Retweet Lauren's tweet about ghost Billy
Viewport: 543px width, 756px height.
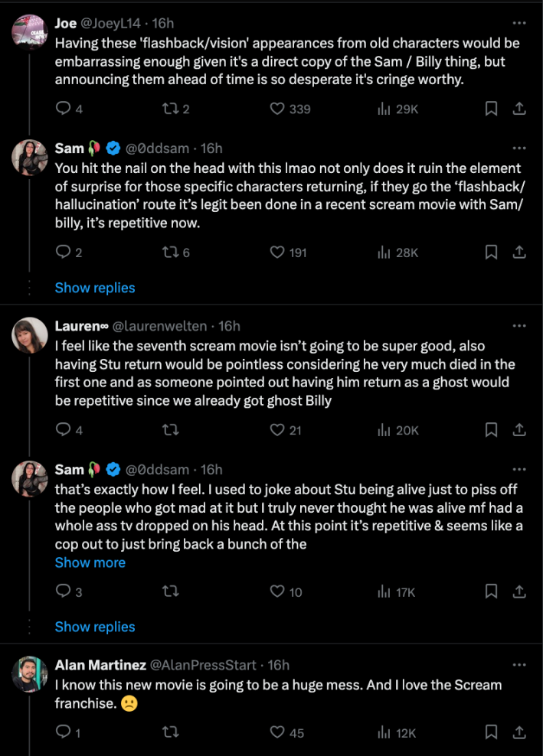[x=170, y=430]
